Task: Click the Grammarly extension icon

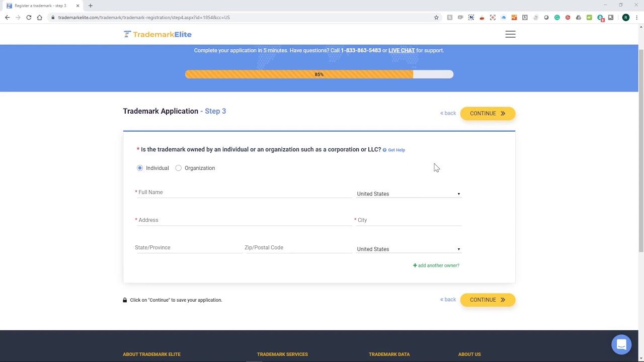Action: pyautogui.click(x=557, y=18)
